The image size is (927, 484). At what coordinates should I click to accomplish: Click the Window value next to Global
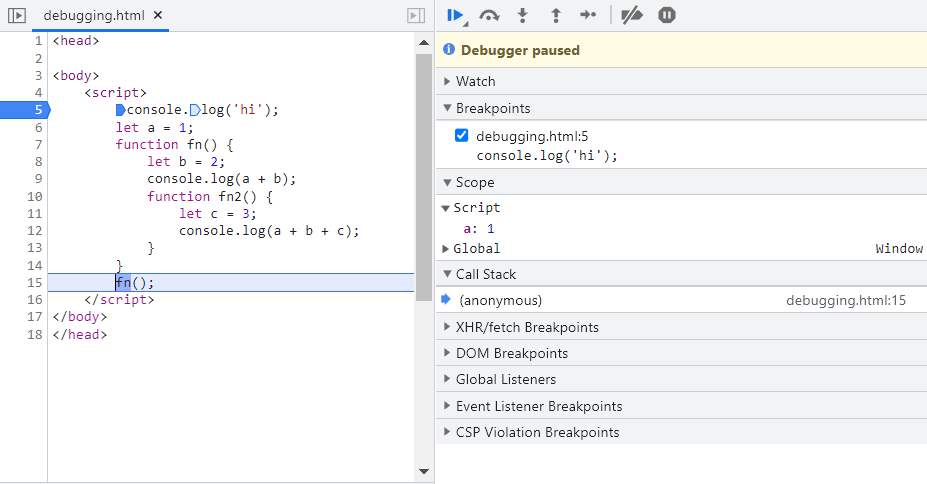click(x=899, y=249)
